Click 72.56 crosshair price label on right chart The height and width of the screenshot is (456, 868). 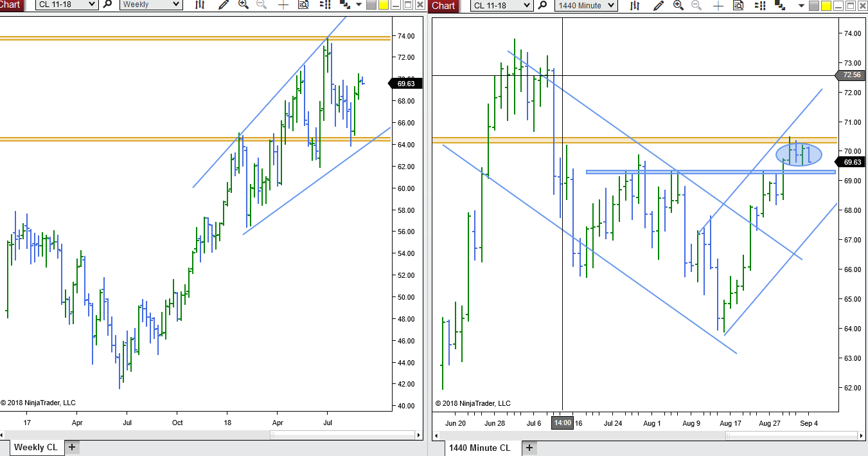851,75
